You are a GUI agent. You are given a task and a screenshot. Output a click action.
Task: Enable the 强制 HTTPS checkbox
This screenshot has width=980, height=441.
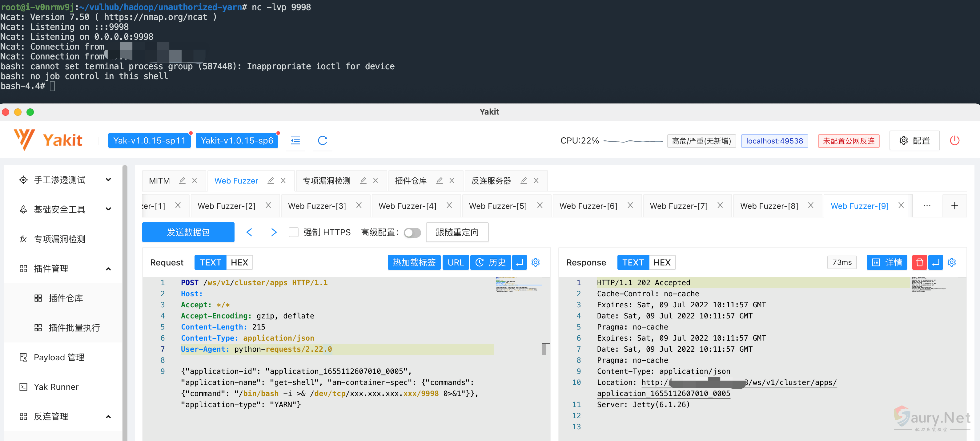(x=293, y=232)
